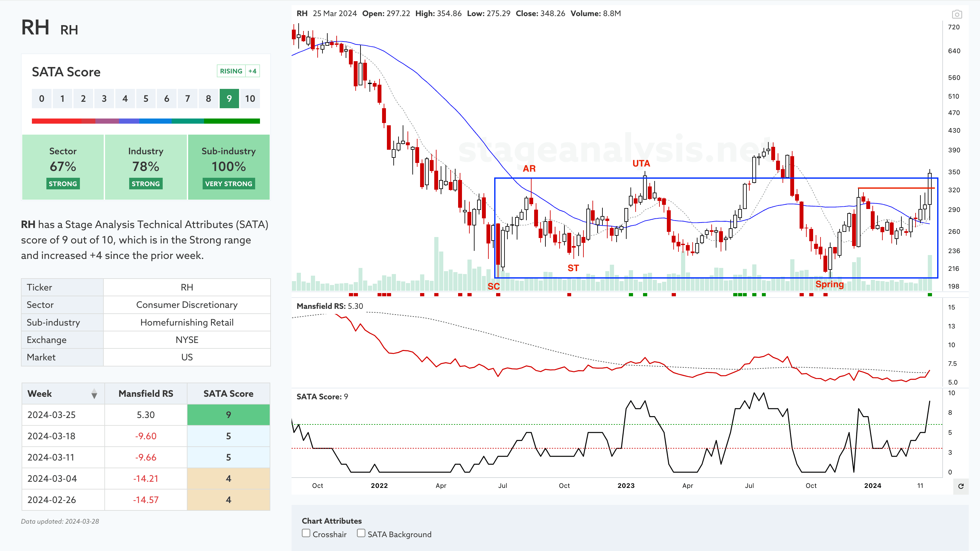
Task: Click the SATA Score: 9 indicator label
Action: (322, 397)
